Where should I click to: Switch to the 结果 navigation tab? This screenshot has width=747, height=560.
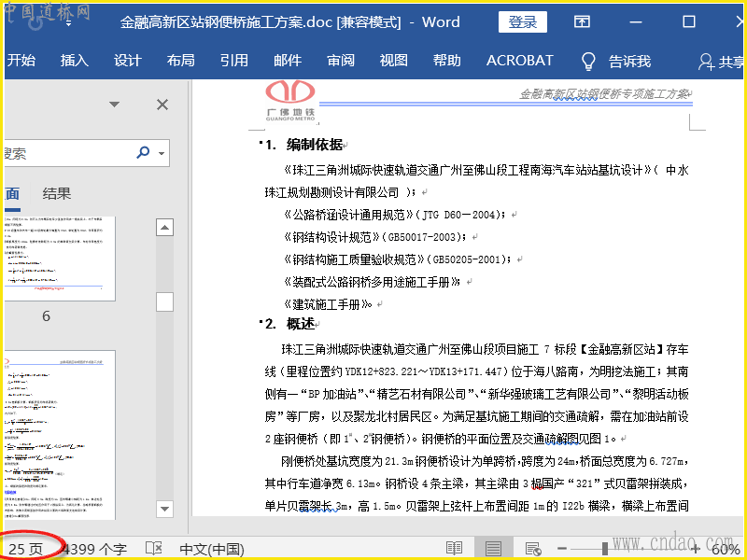(56, 193)
